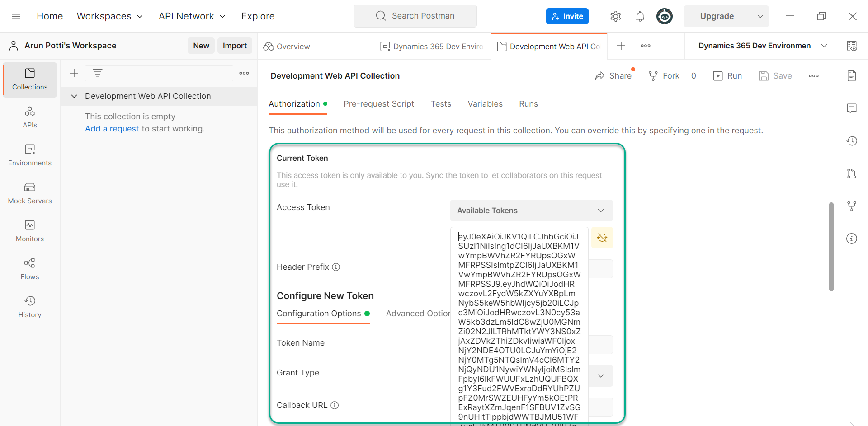This screenshot has height=426, width=868.
Task: Create a new item using the plus icon
Action: 74,73
